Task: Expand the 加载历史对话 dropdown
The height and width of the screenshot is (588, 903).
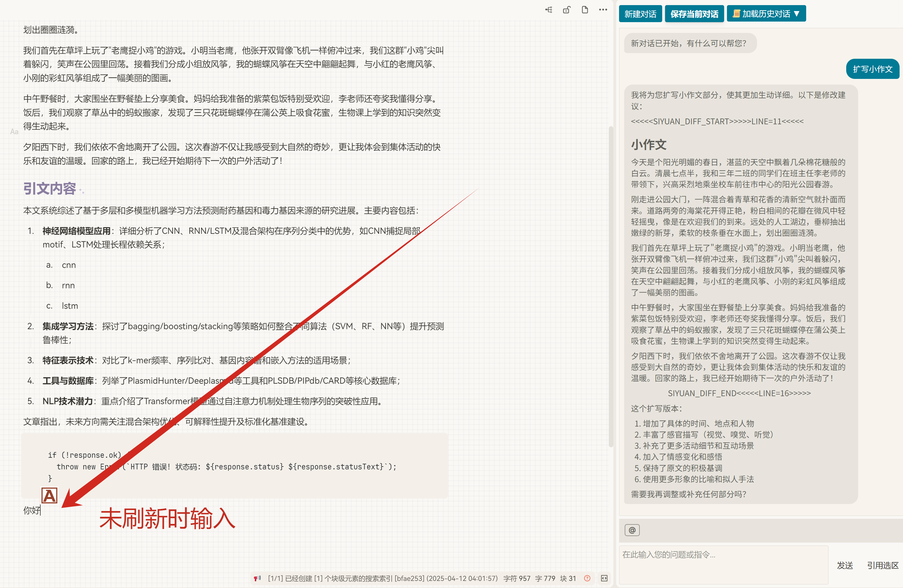Action: tap(766, 14)
